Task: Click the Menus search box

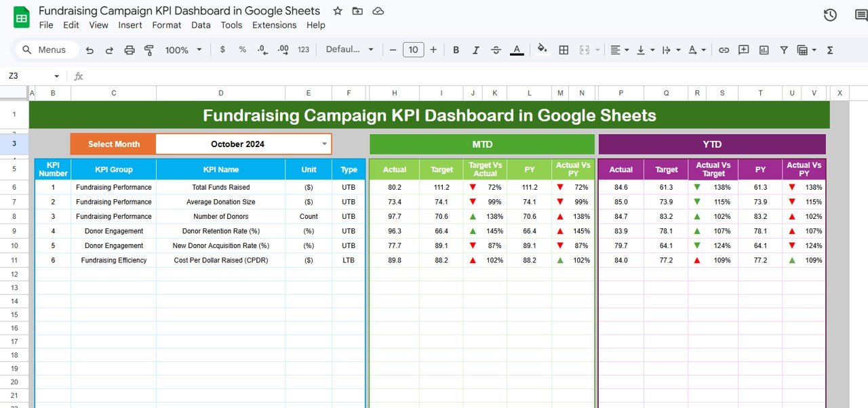Action: 46,49
